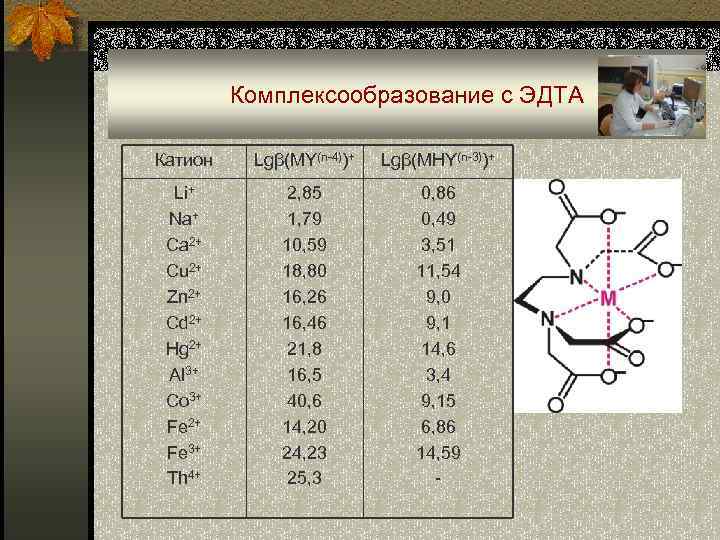Viewport: 720px width, 540px height.
Task: Click the value 14,20
Action: [x=304, y=427]
